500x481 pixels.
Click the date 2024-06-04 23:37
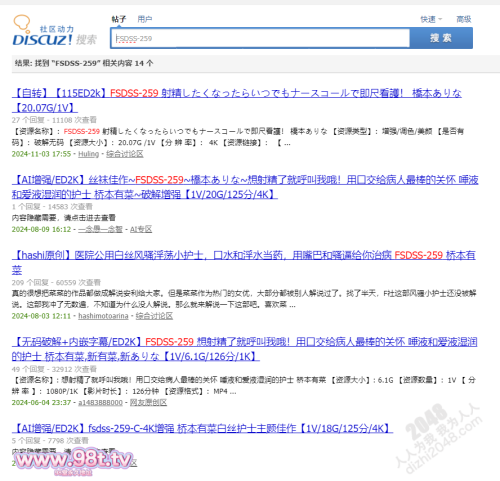41,403
